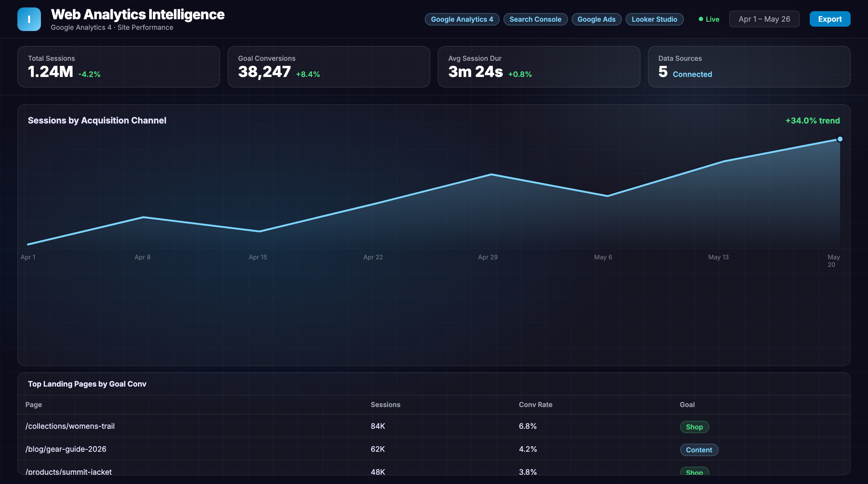
Task: Open the Total Sessions 1.24M card
Action: [x=119, y=67]
